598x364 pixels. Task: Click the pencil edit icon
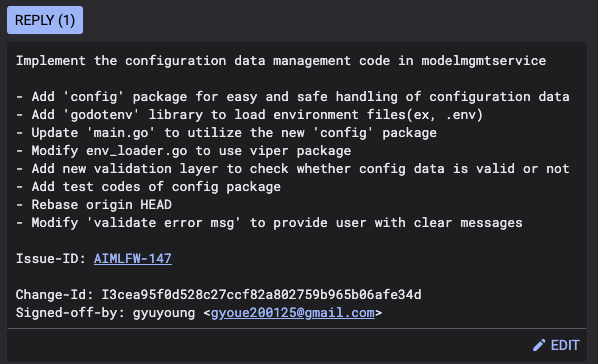pyautogui.click(x=539, y=345)
